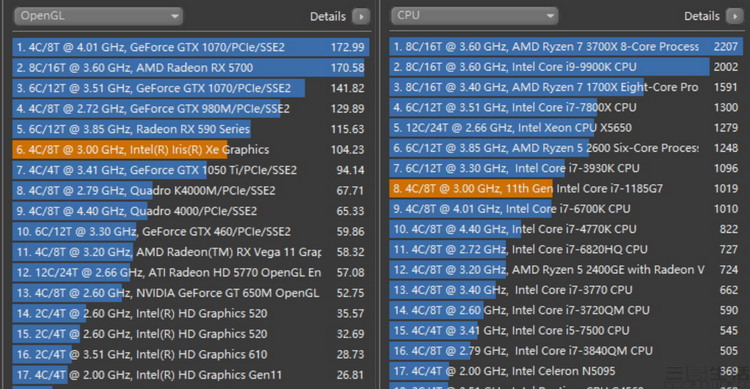Select the Intel Core i7-4770K CPU row
This screenshot has height=389, width=750.
pyautogui.click(x=566, y=230)
